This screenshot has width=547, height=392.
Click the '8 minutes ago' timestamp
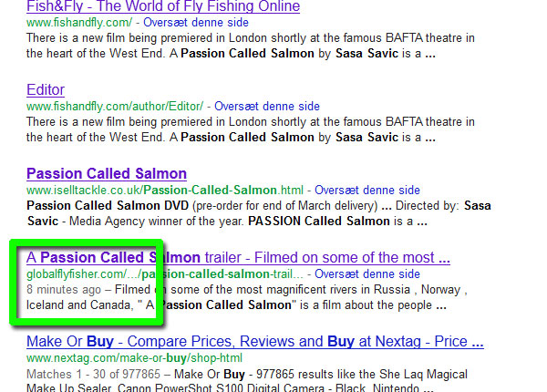click(x=64, y=289)
